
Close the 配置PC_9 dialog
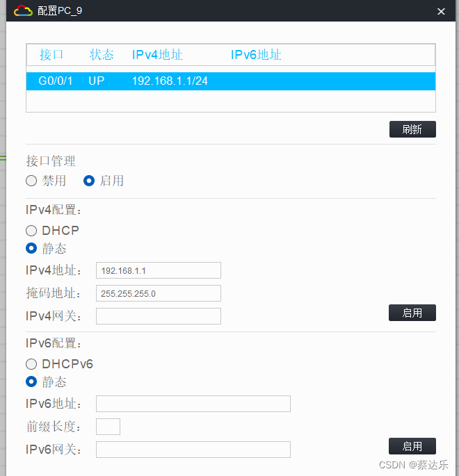pos(441,12)
